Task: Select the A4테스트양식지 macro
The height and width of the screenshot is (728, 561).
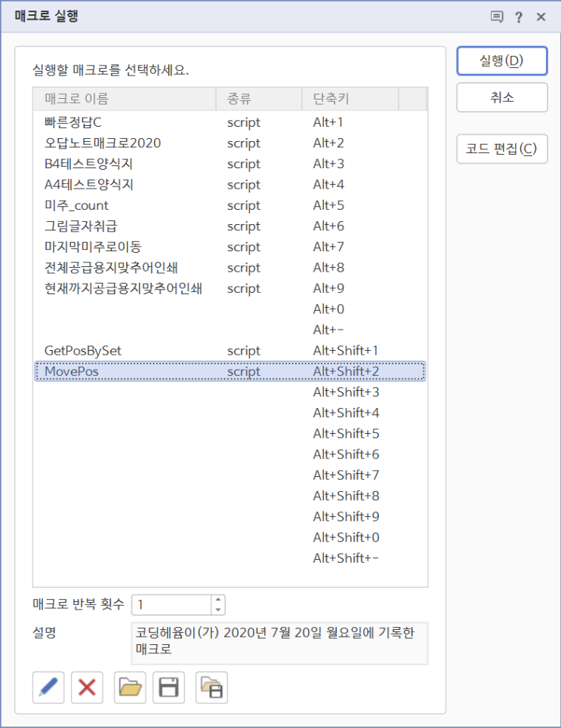Action: click(x=230, y=185)
